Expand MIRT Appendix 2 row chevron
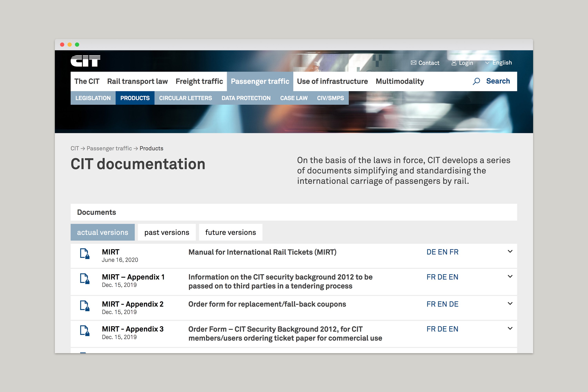This screenshot has height=392, width=588. point(510,303)
